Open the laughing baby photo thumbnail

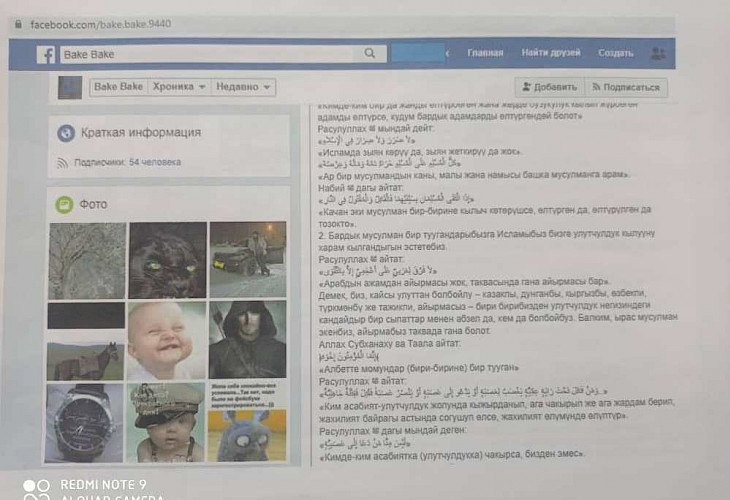coord(166,339)
